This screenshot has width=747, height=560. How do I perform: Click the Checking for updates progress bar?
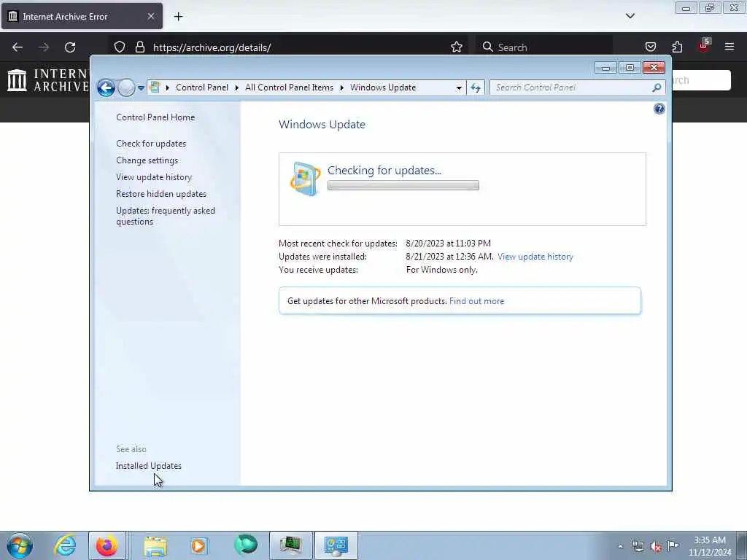403,186
